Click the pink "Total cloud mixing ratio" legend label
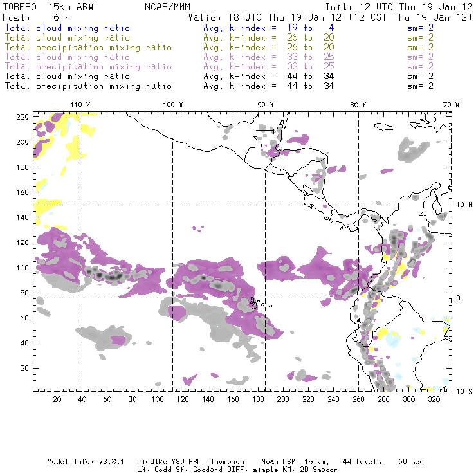This screenshot has height=476, width=476. click(x=67, y=57)
